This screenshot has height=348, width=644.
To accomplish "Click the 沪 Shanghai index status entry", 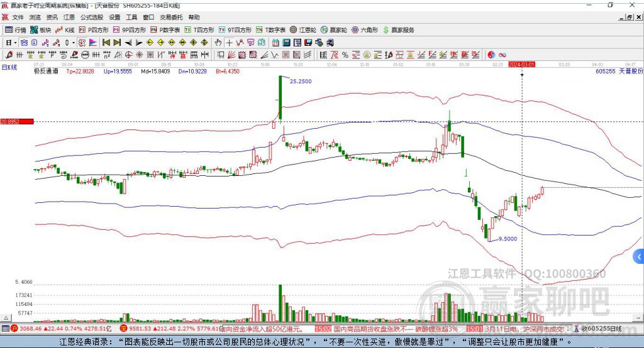I will pyautogui.click(x=61, y=329).
